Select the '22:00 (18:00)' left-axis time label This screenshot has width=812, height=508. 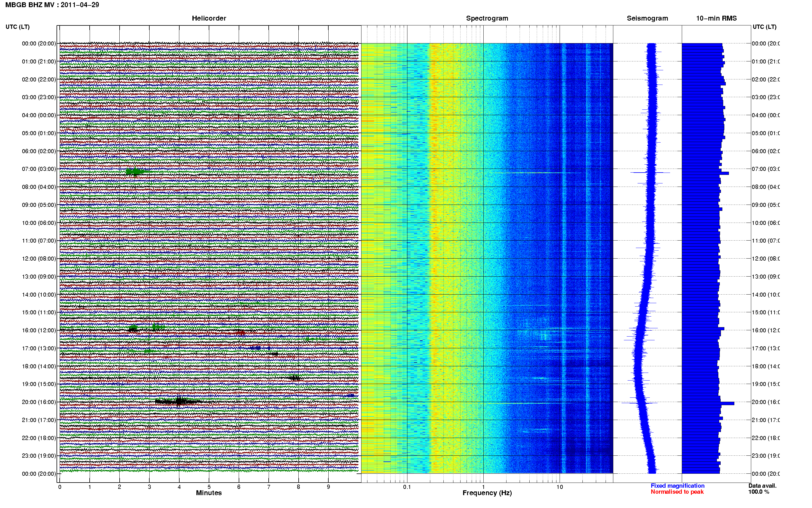39,438
